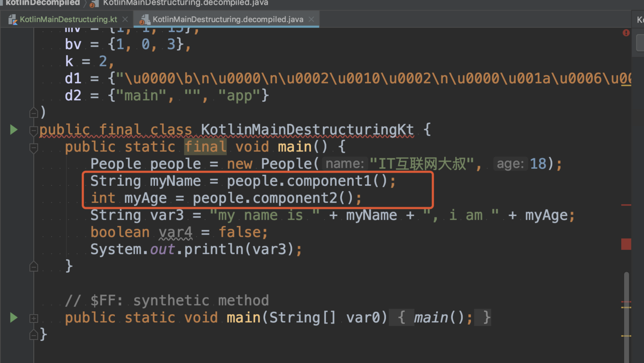Collapse annotation closing parenthesis fold marker
Viewport: 644px width, 363px height.
click(x=34, y=112)
